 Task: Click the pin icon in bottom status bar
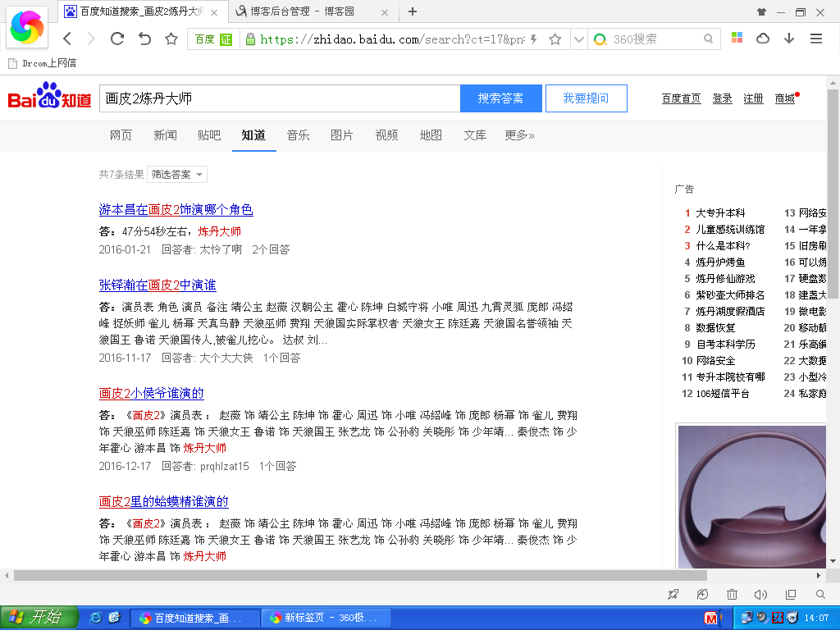[x=673, y=594]
